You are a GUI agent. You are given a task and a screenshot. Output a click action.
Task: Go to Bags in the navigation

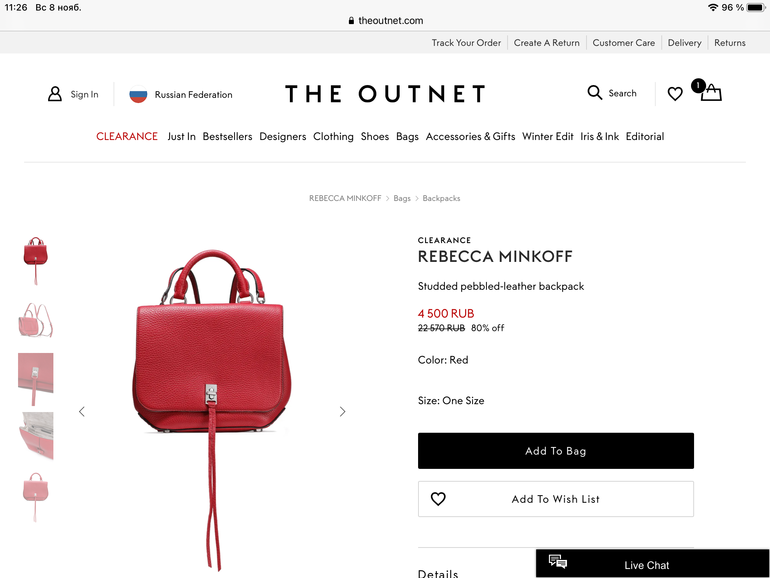tap(407, 137)
